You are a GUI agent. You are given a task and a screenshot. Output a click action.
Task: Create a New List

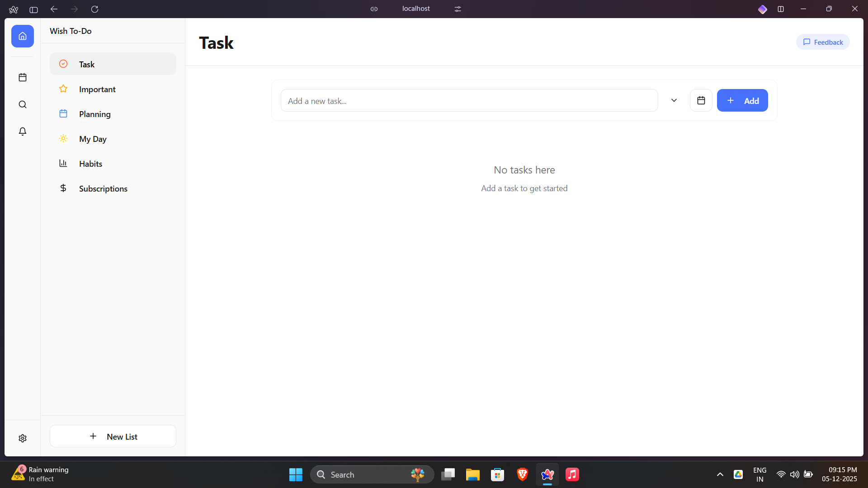pos(113,436)
